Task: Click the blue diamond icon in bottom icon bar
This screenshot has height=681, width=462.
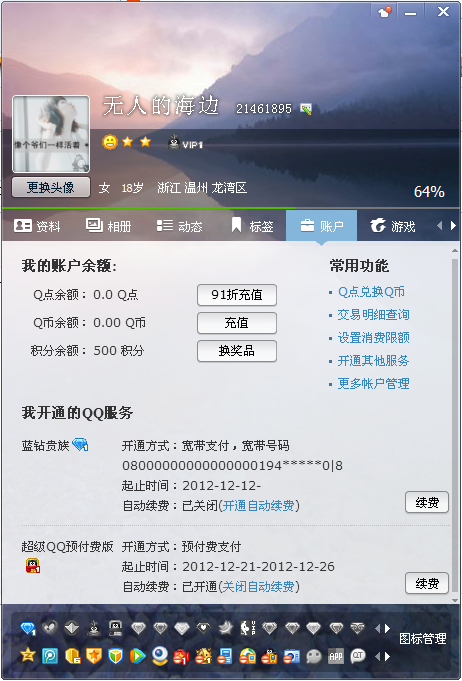Action: (x=28, y=628)
